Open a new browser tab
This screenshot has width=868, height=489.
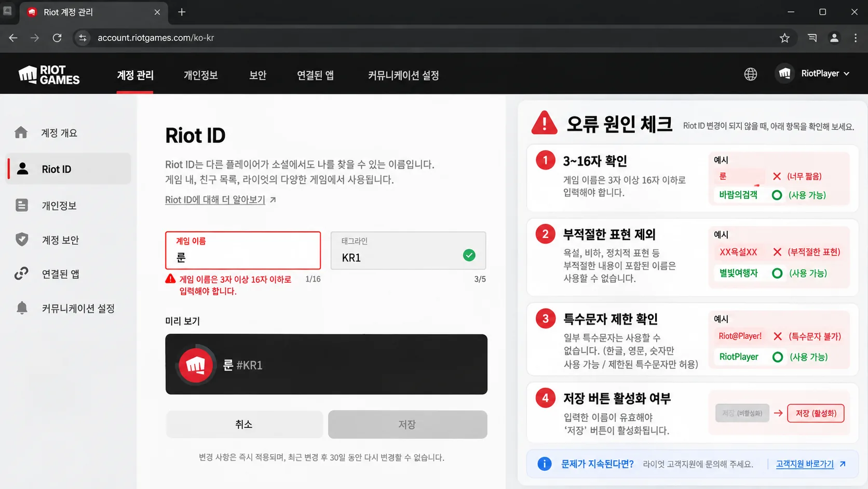pyautogui.click(x=182, y=12)
